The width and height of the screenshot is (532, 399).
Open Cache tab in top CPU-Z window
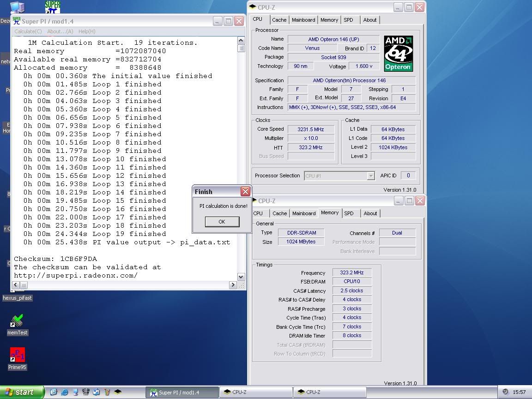(x=279, y=20)
